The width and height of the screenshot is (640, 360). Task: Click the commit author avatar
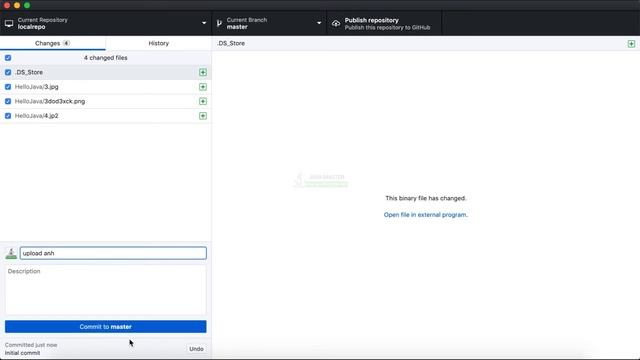11,253
